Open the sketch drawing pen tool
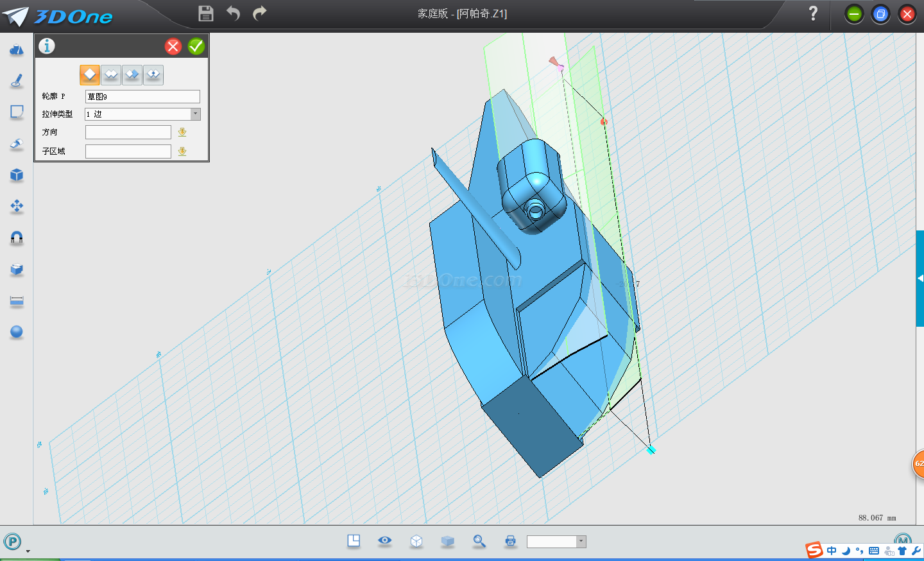Image resolution: width=924 pixels, height=561 pixels. click(17, 81)
